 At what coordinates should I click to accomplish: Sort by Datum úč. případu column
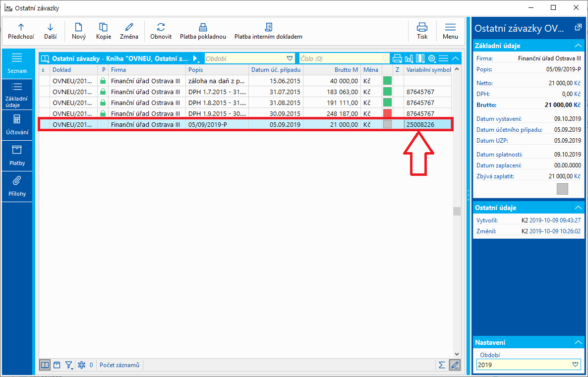pos(276,70)
